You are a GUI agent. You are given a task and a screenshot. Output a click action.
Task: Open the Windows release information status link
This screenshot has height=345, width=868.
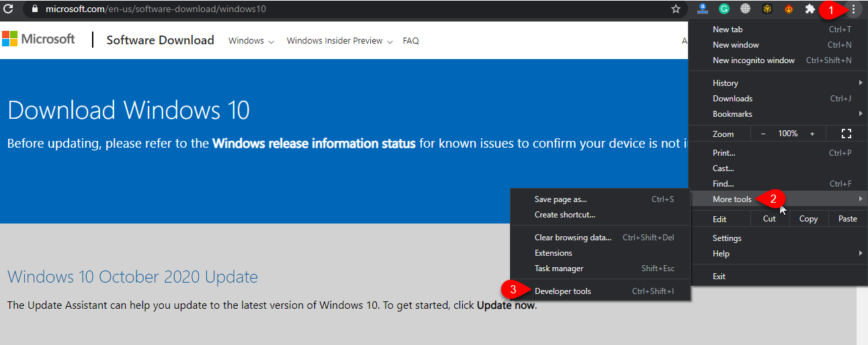click(x=314, y=143)
